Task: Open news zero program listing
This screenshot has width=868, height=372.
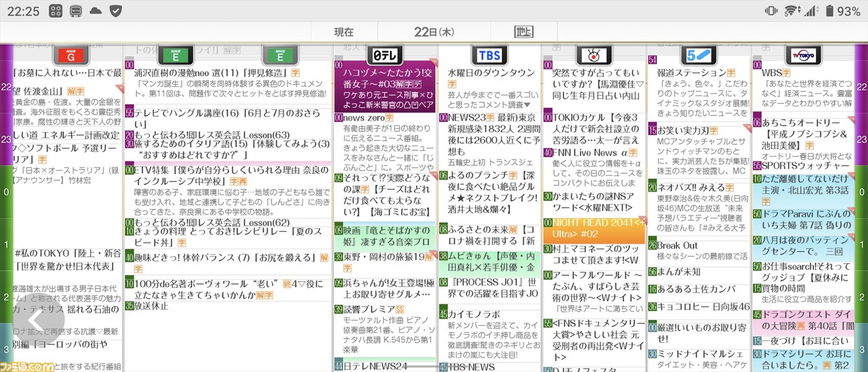Action: [x=385, y=142]
